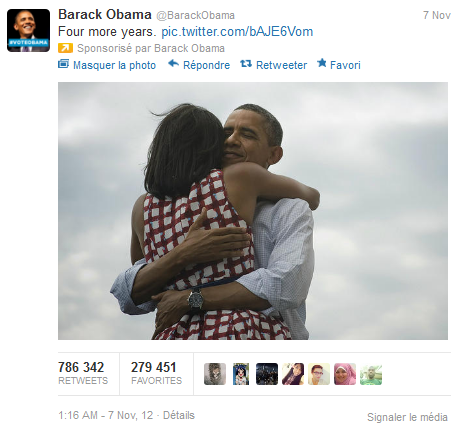Click the reply arrow icon

click(174, 63)
